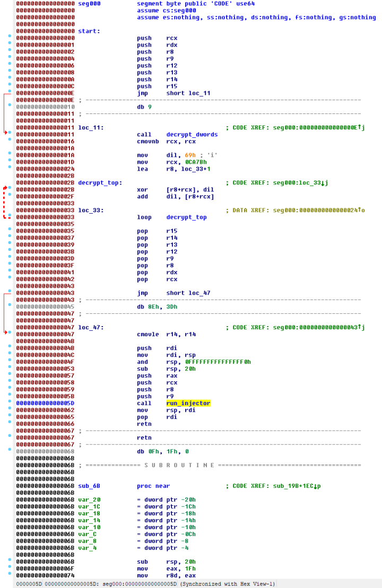
Task: Click the blue highlighted address 5D line
Action: coord(46,403)
